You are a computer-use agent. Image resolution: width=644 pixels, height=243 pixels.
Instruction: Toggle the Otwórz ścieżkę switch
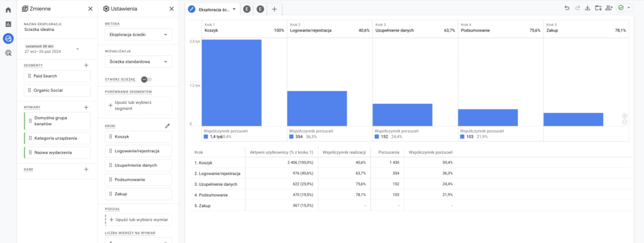(x=146, y=79)
